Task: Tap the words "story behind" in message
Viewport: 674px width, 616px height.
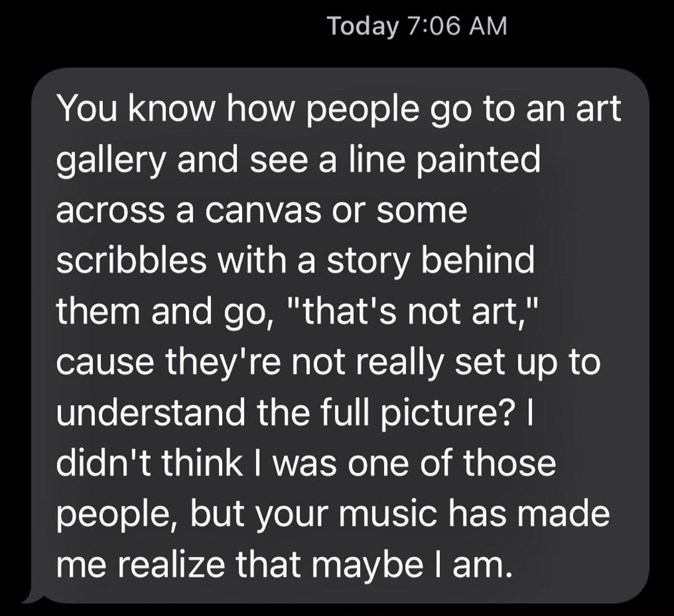Action: [430, 261]
